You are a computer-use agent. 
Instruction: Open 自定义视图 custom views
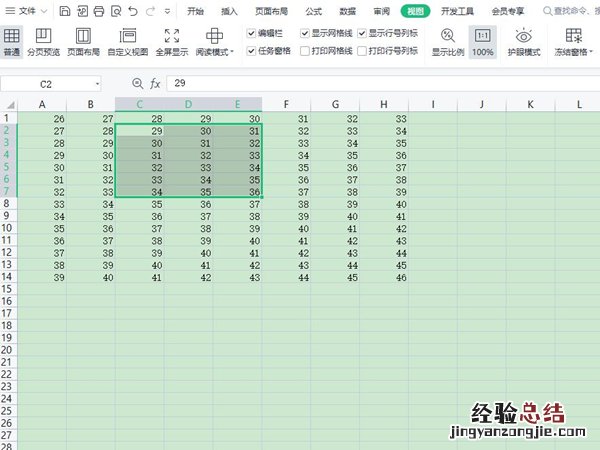coord(127,41)
